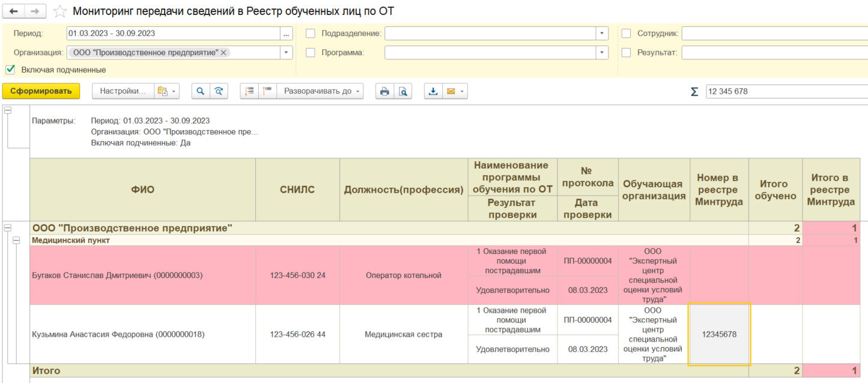868x383 pixels.
Task: Click the Find magnifier icon in toolbar
Action: [201, 91]
